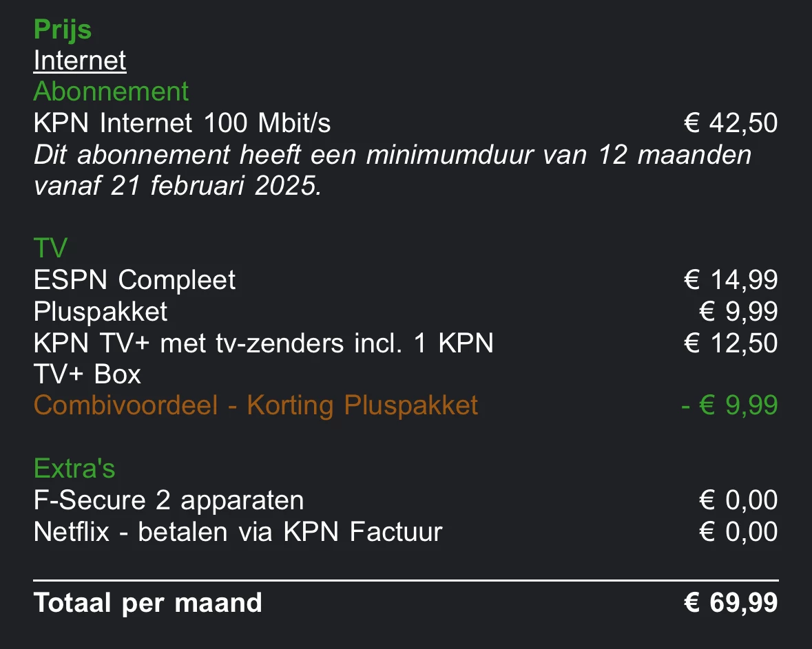Click the Abonnement section heading
Image resolution: width=812 pixels, height=649 pixels.
click(x=111, y=92)
